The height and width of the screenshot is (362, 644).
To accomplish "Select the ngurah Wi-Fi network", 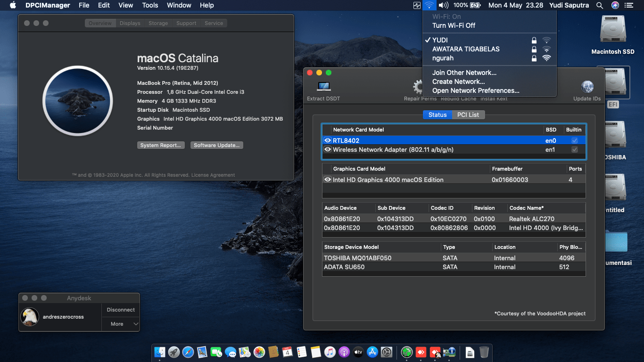I will [489, 58].
